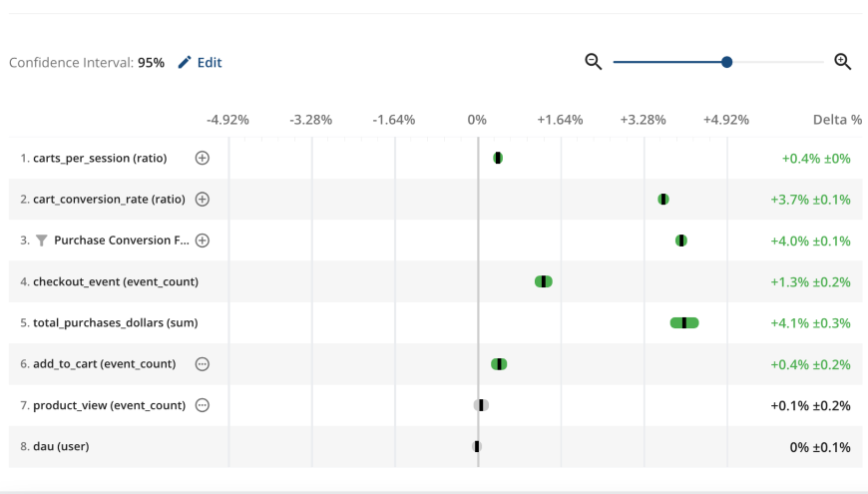Select the checkout_event (event_count) metric name

tap(116, 282)
